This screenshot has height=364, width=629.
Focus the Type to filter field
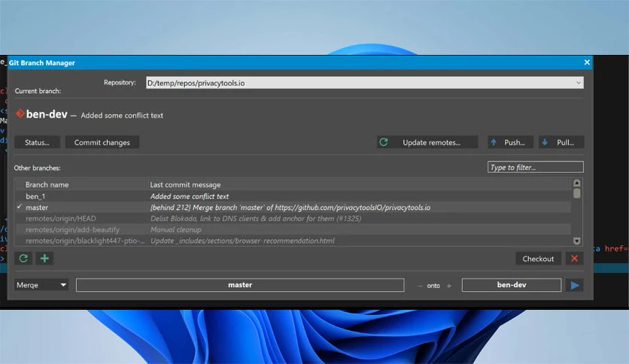tap(536, 167)
